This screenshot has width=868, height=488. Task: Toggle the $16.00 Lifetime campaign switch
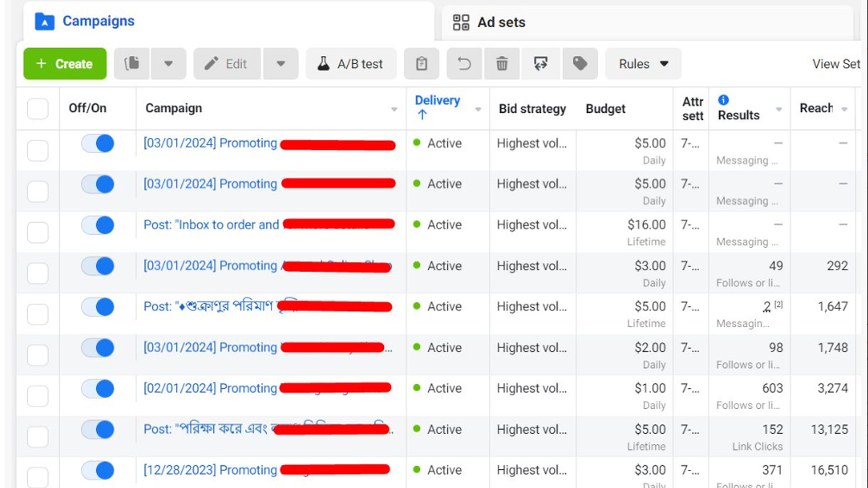tap(98, 225)
